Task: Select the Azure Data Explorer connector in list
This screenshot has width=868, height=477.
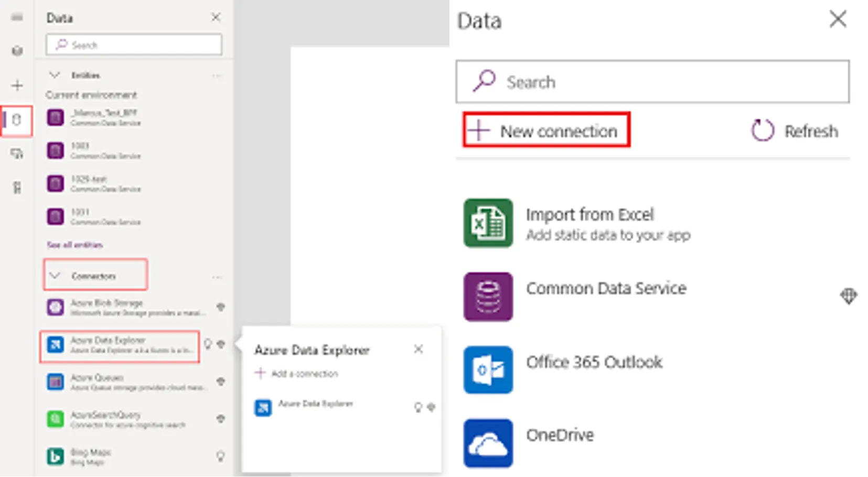Action: click(x=120, y=345)
